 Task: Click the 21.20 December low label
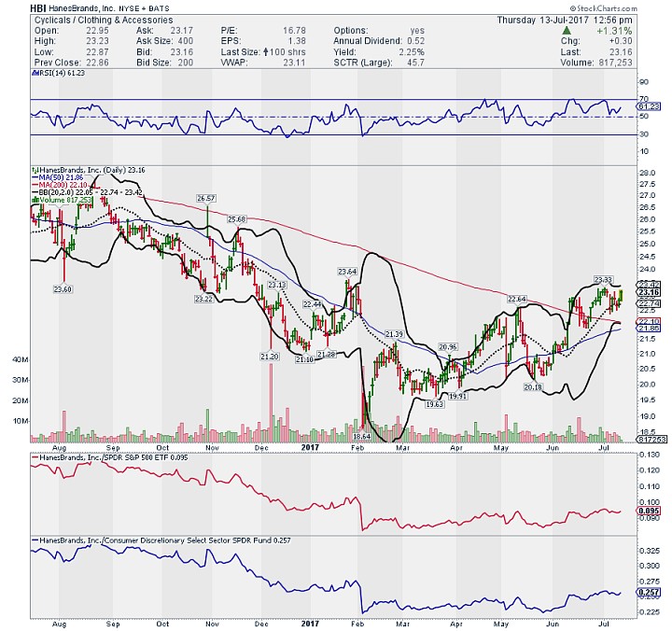(x=270, y=357)
